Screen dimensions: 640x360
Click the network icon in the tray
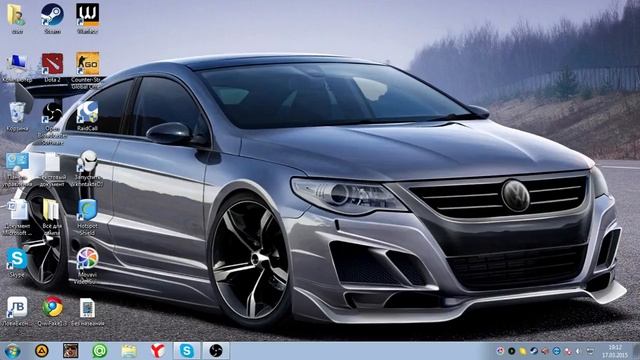coord(590,351)
